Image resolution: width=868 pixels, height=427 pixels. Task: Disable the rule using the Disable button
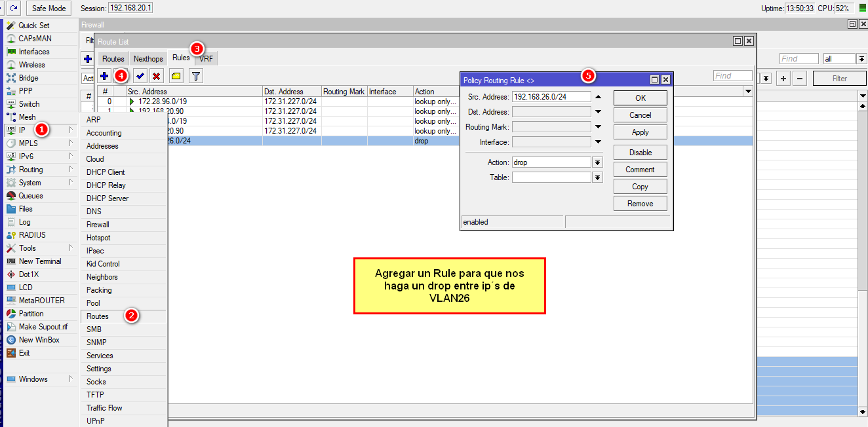click(640, 153)
